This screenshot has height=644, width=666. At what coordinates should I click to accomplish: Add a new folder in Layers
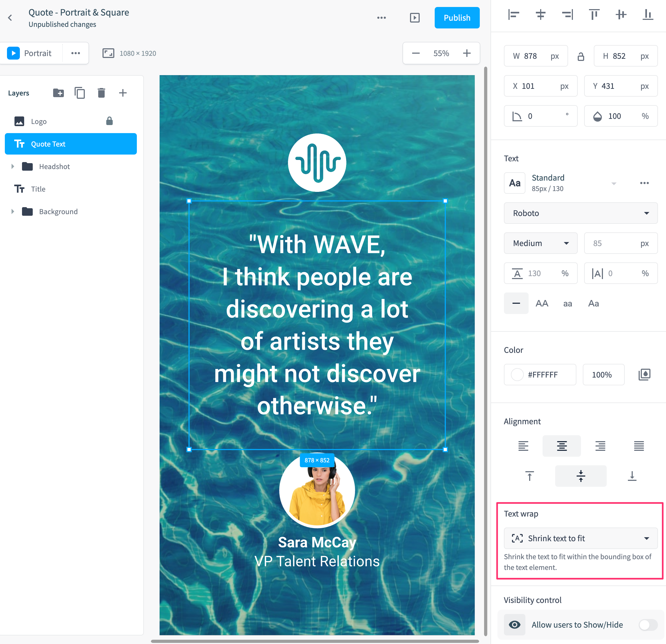pos(58,93)
